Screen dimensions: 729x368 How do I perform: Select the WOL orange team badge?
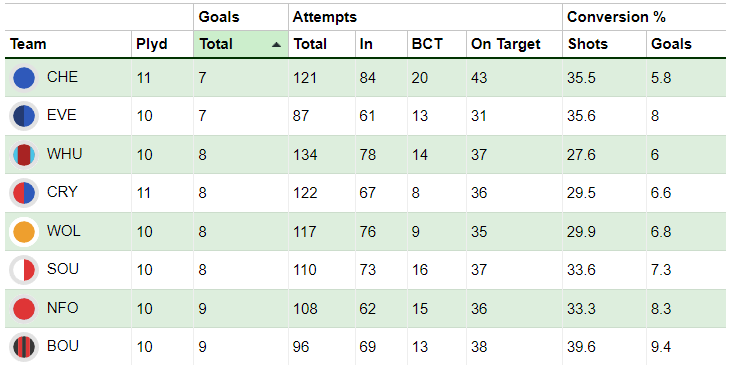24,232
